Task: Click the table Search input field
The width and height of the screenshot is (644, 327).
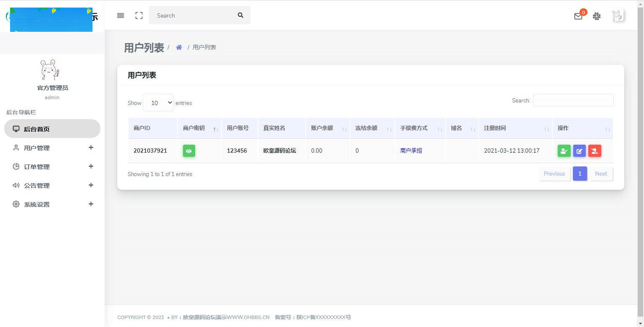Action: click(573, 100)
